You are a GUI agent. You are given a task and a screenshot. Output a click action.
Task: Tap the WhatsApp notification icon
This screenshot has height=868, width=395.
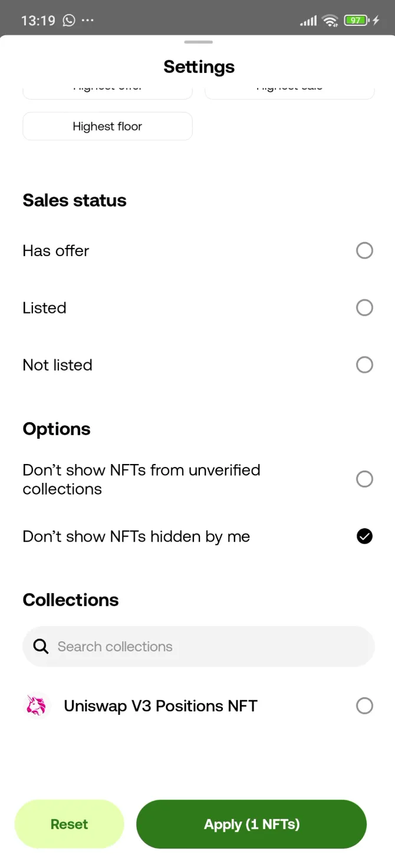point(70,21)
